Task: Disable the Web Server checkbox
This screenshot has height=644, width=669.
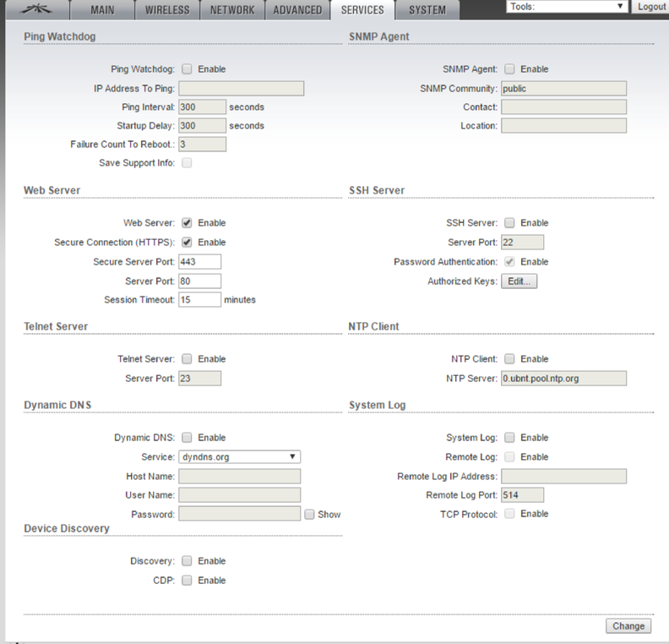Action: coord(187,223)
